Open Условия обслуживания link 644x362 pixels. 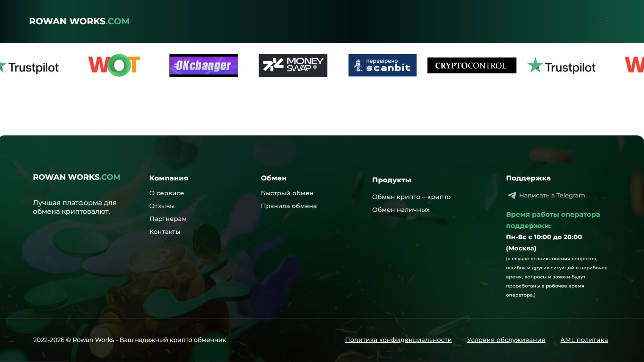click(506, 340)
